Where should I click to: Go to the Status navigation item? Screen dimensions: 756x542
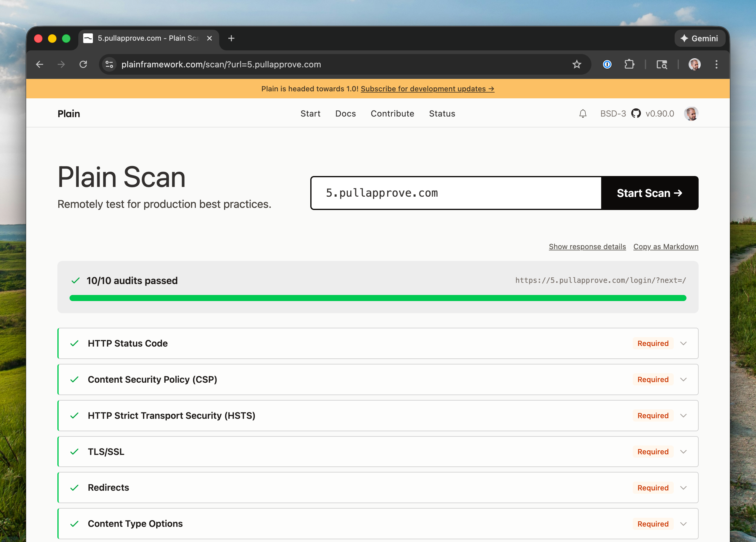442,113
